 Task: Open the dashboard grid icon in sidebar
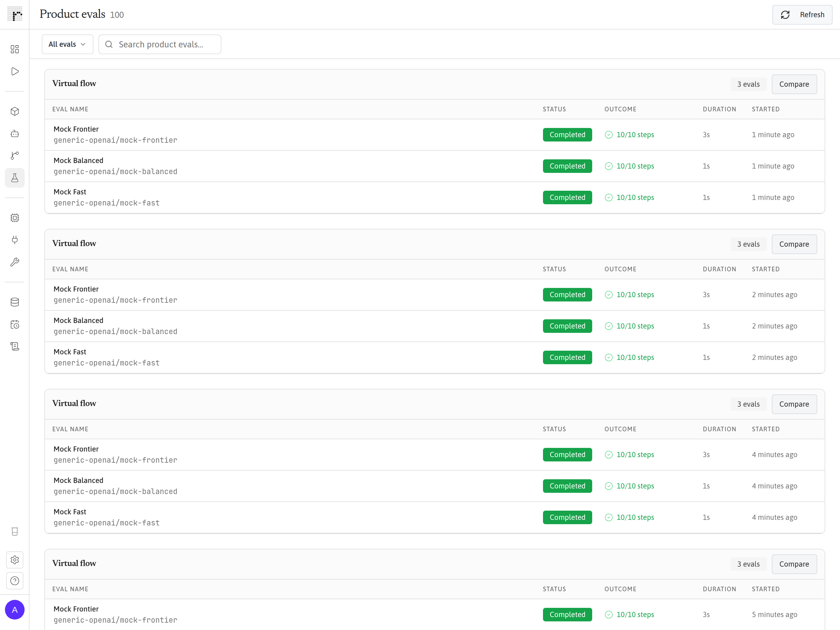pos(14,49)
